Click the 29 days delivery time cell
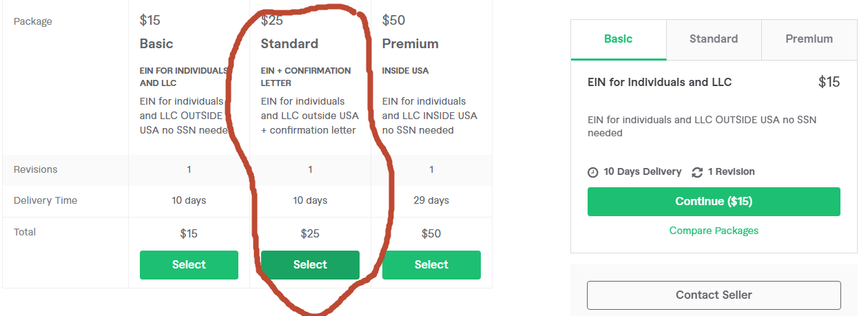The height and width of the screenshot is (316, 868). pyautogui.click(x=431, y=201)
